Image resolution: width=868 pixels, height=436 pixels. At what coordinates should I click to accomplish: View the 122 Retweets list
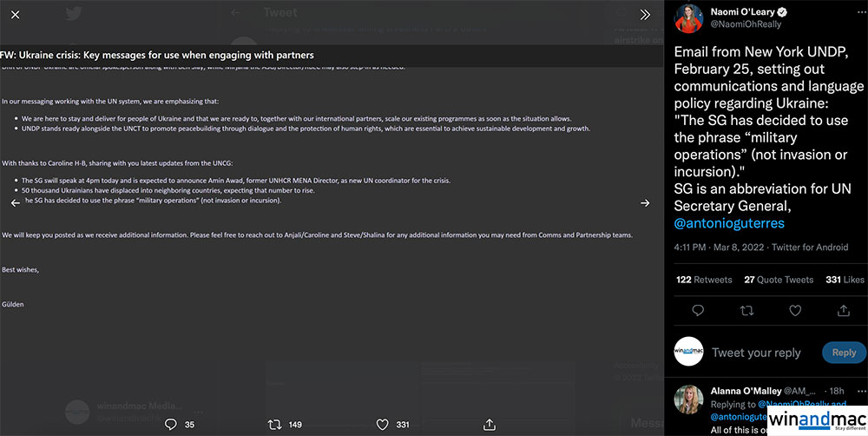[x=704, y=280]
